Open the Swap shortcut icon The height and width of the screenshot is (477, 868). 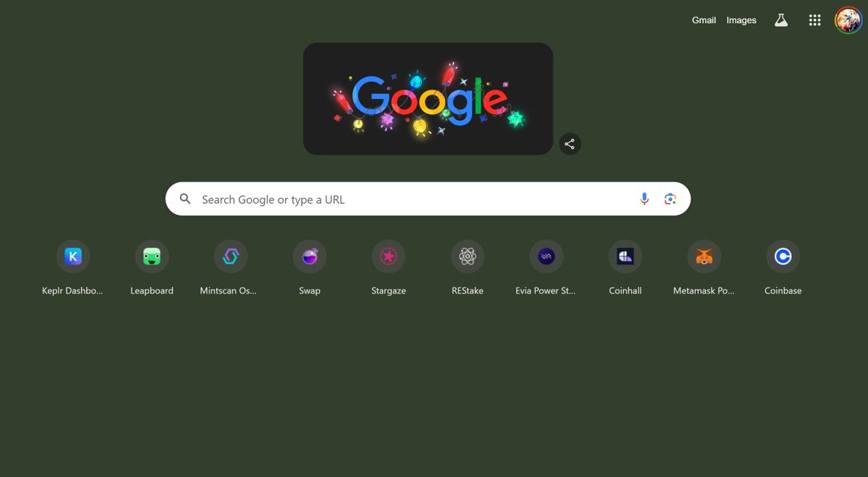click(310, 257)
